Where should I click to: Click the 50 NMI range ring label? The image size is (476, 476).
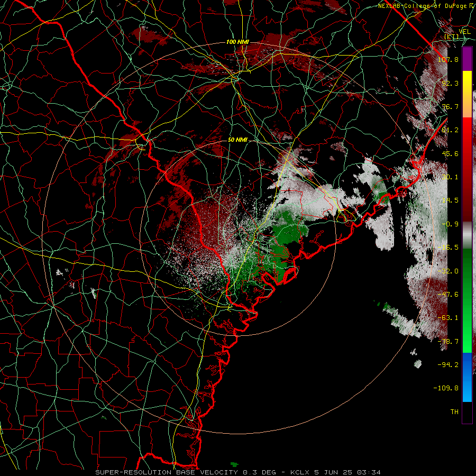tap(237, 140)
